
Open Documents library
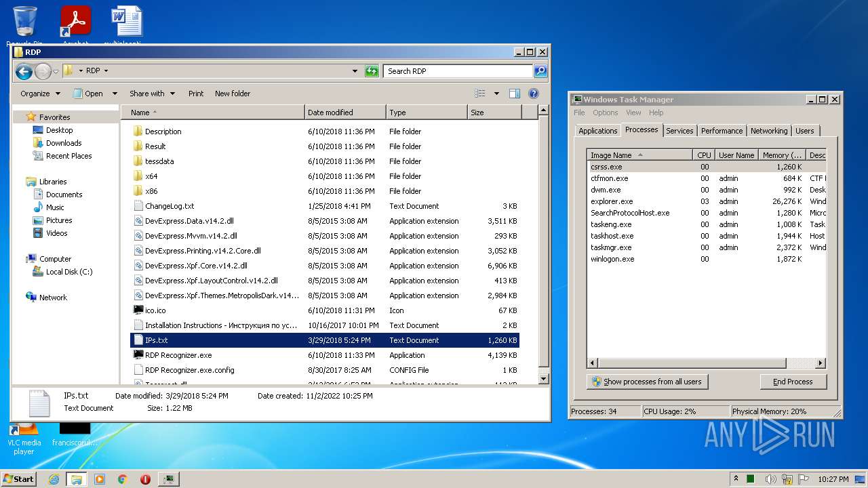pyautogui.click(x=64, y=195)
